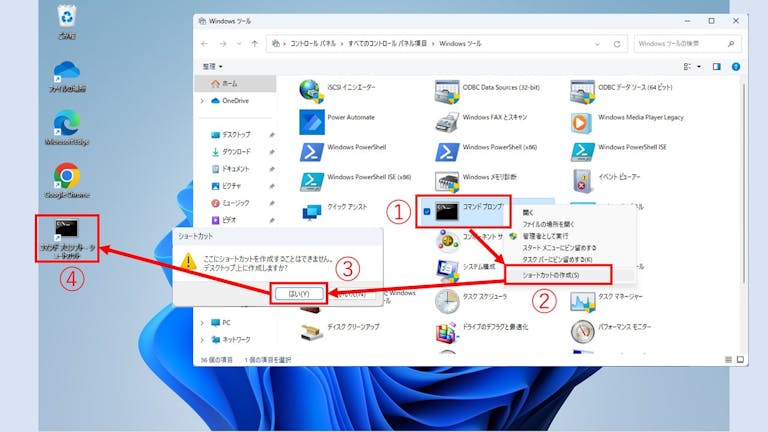Click コントロール パネル breadcrumb
The image size is (768, 432).
coord(313,44)
